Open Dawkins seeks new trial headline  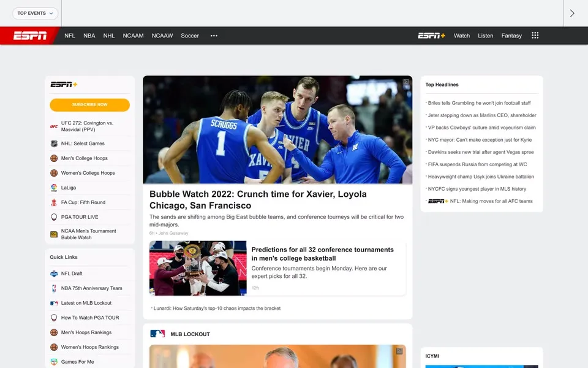[x=481, y=152]
